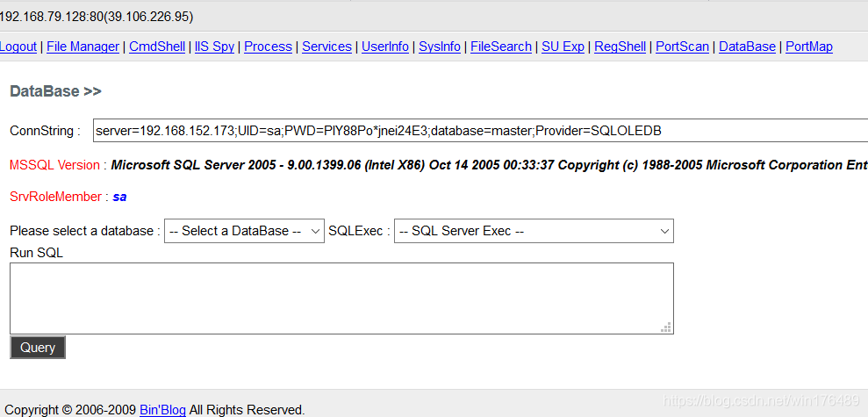This screenshot has height=417, width=868.
Task: Open the CmdShell link
Action: point(157,47)
